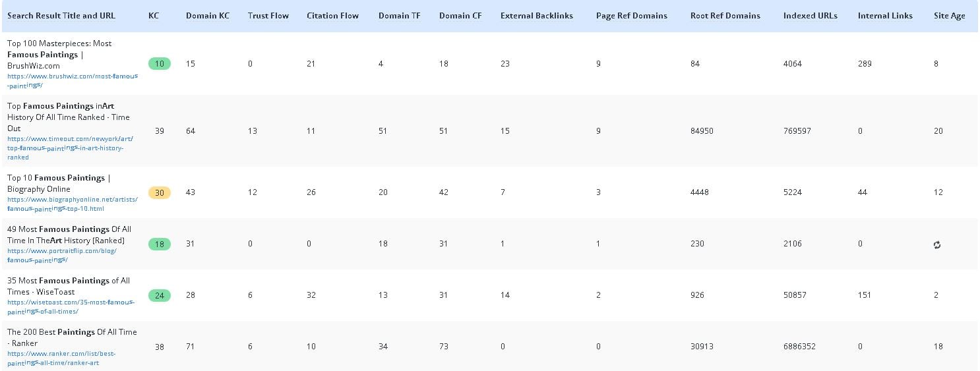Sort by Root Ref Domains header

click(x=725, y=16)
